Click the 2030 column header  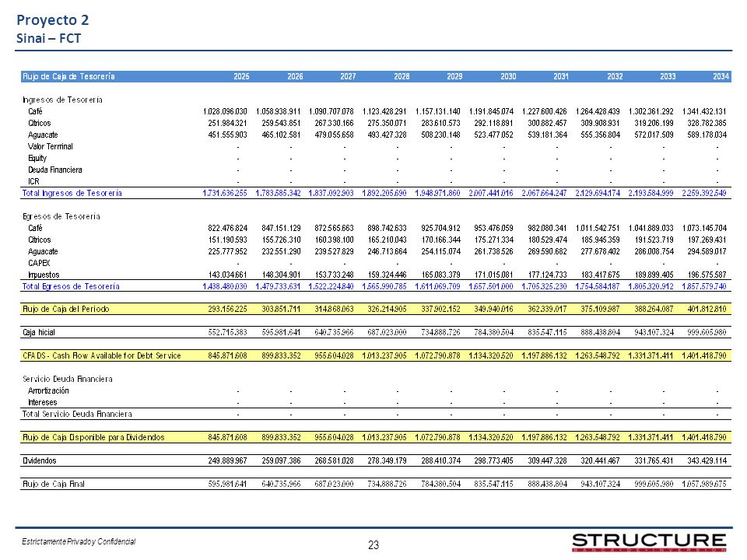(508, 76)
